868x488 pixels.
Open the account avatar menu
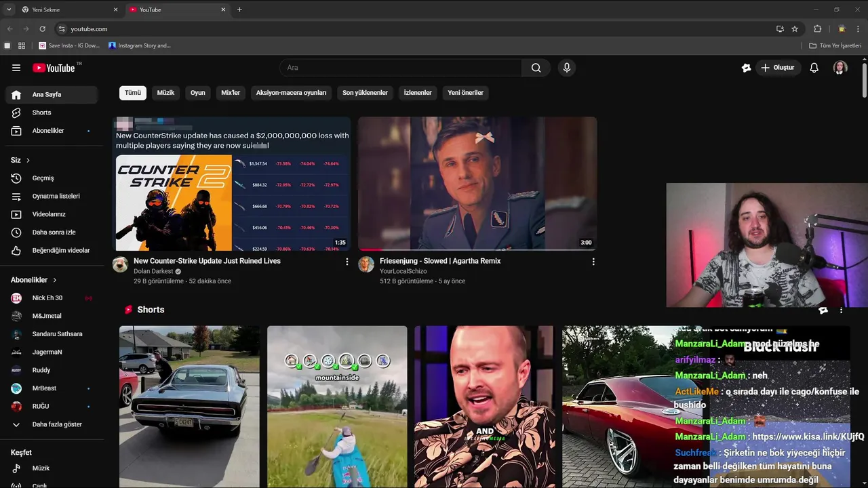click(x=840, y=68)
